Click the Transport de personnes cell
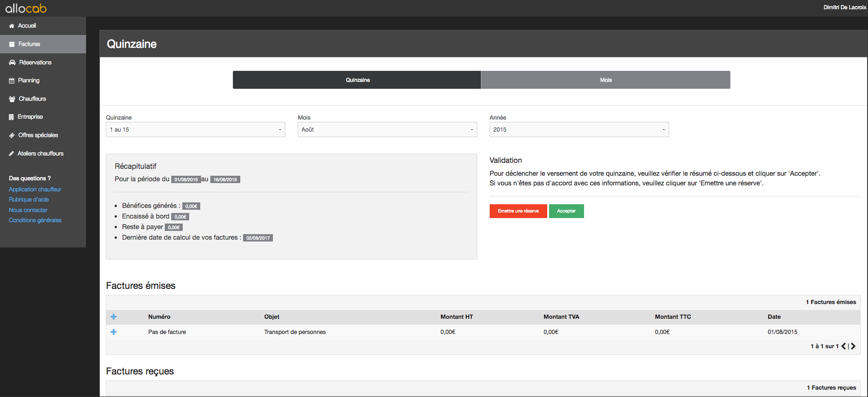 [x=295, y=332]
